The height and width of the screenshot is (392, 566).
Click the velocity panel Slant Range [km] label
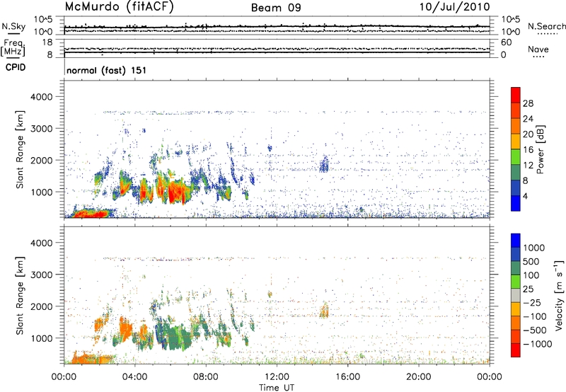(x=20, y=296)
